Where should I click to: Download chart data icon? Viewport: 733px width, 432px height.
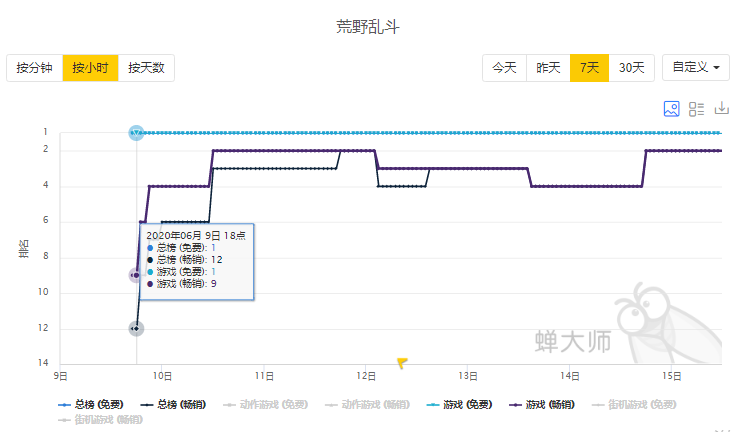[x=721, y=108]
